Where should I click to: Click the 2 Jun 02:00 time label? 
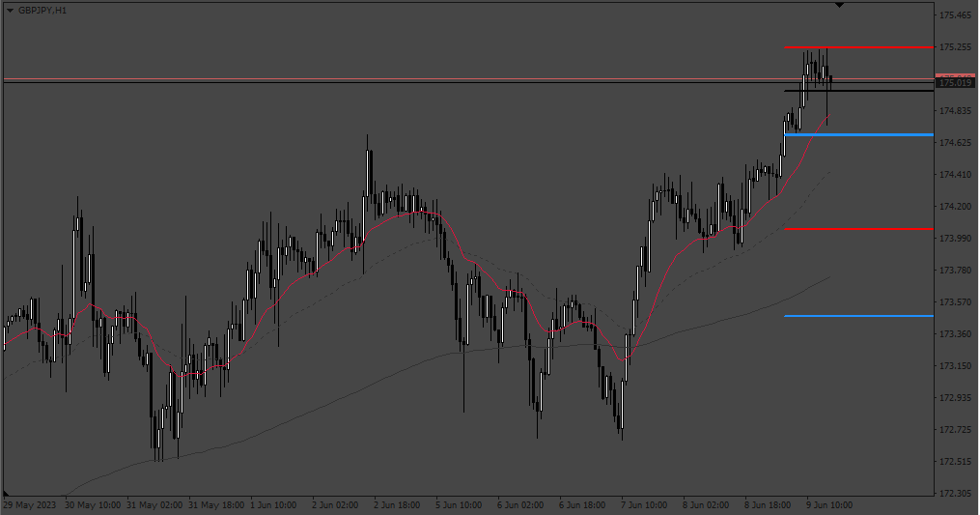pyautogui.click(x=335, y=505)
